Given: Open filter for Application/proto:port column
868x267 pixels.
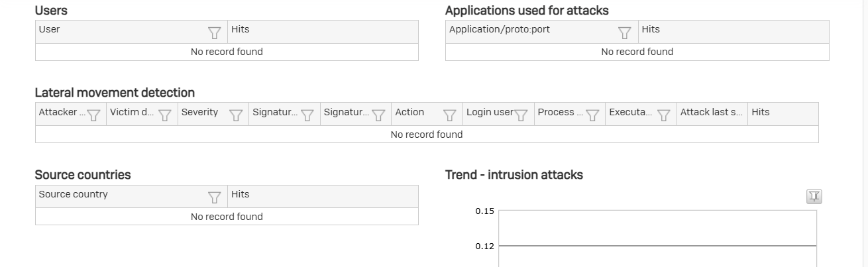Looking at the screenshot, I should [x=624, y=32].
